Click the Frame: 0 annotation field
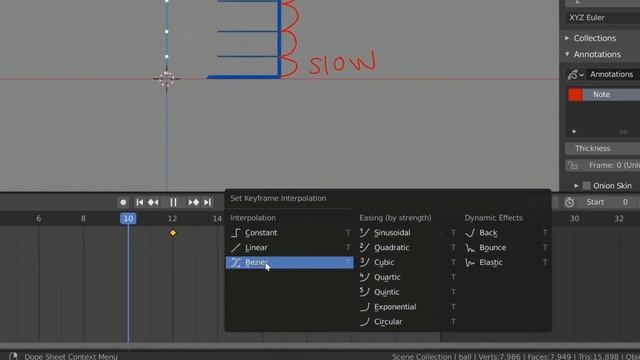This screenshot has width=640, height=360. [610, 165]
